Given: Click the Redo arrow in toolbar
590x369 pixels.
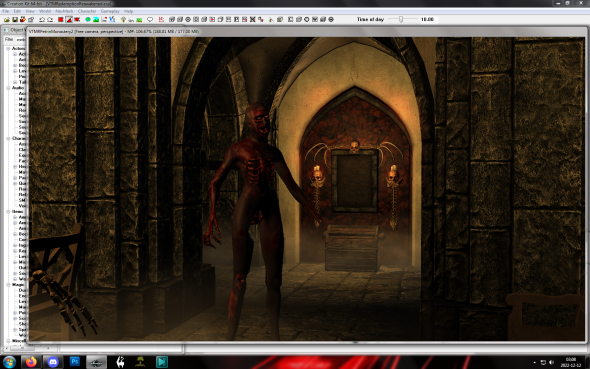Looking at the screenshot, I should 50,20.
